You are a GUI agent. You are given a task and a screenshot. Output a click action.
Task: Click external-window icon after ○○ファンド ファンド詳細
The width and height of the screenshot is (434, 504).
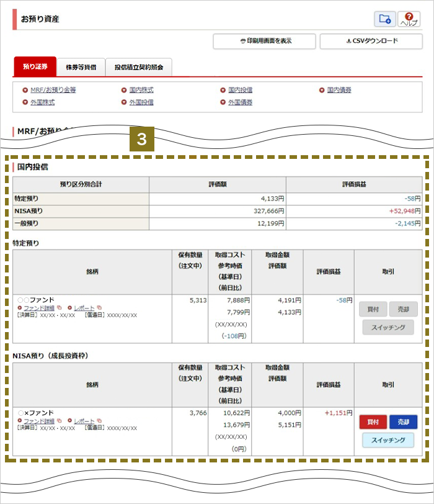pyautogui.click(x=59, y=308)
